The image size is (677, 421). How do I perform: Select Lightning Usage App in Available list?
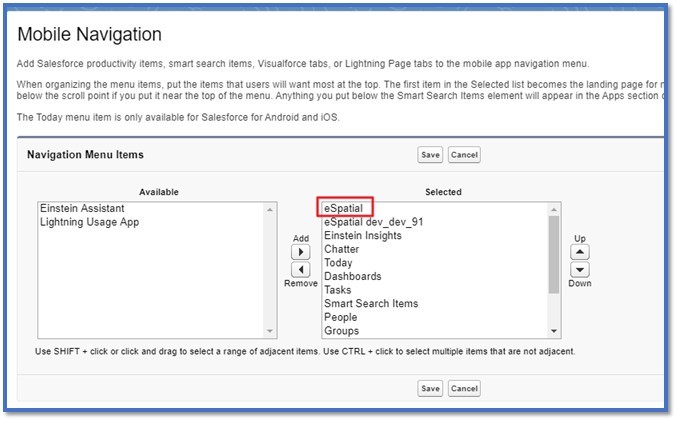(x=89, y=222)
